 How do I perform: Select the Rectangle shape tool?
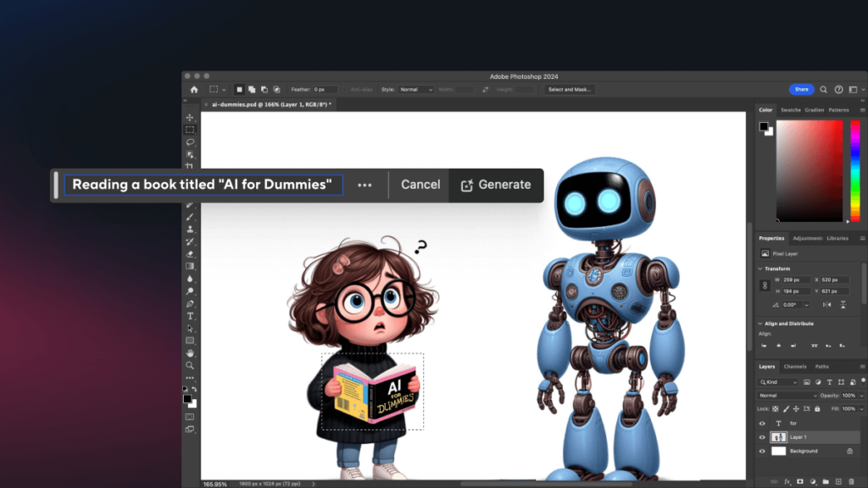(x=190, y=341)
